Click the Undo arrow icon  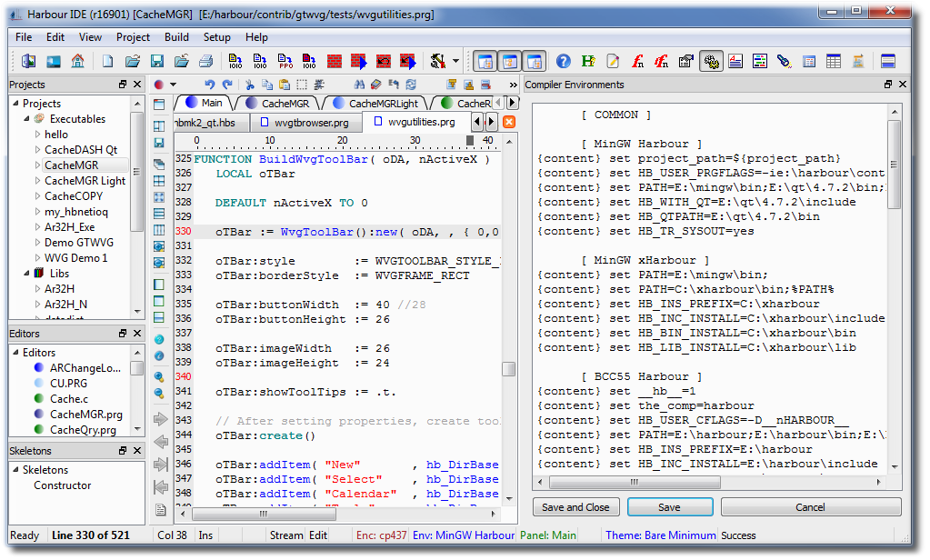(x=210, y=85)
